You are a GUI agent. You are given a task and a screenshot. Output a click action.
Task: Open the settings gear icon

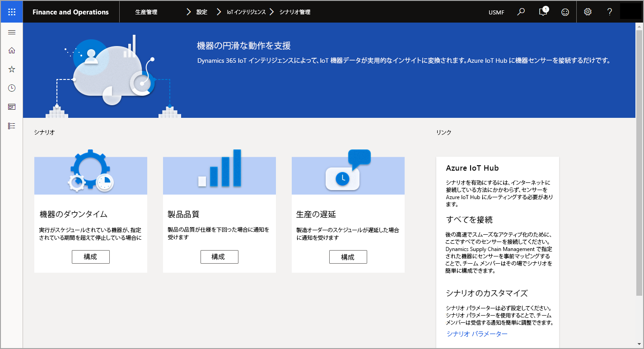[x=588, y=12]
